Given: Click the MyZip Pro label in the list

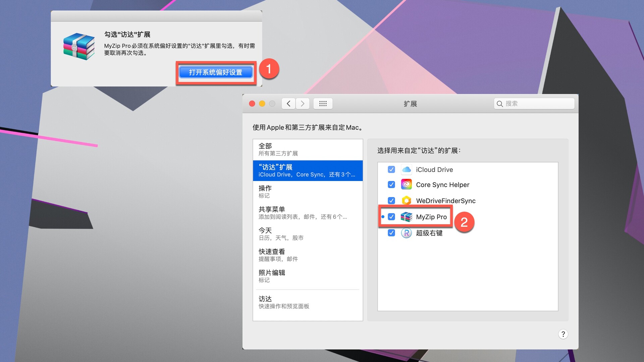Looking at the screenshot, I should click(x=431, y=217).
